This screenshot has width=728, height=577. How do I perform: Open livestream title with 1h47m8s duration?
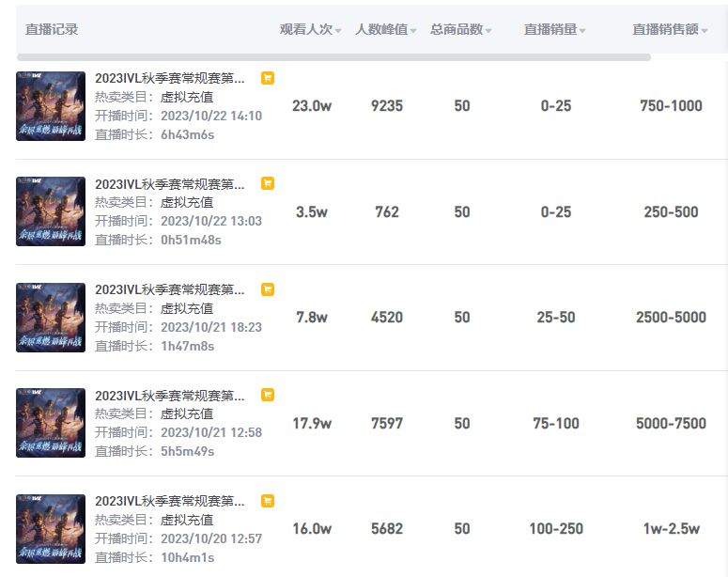coord(170,289)
